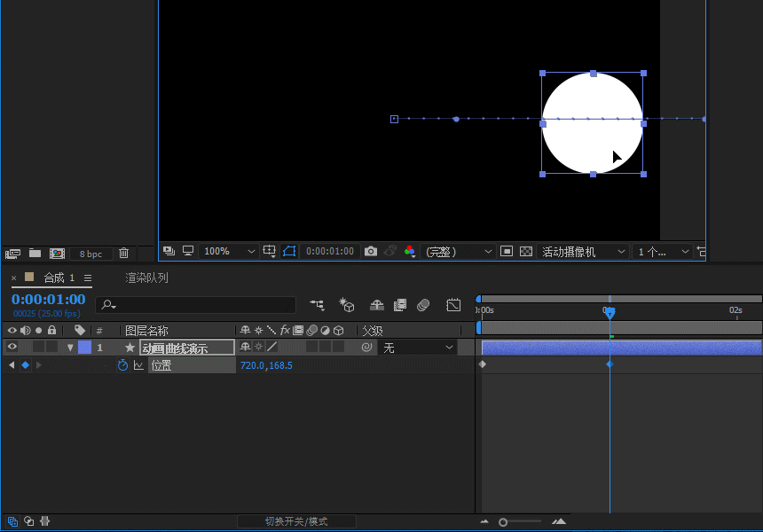The width and height of the screenshot is (763, 532).
Task: Toggle continuously rasterize switch on layer 1
Action: 259,347
